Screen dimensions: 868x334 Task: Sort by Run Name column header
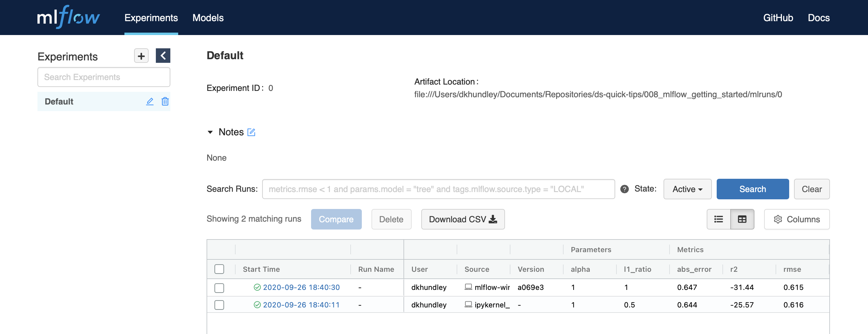(376, 269)
